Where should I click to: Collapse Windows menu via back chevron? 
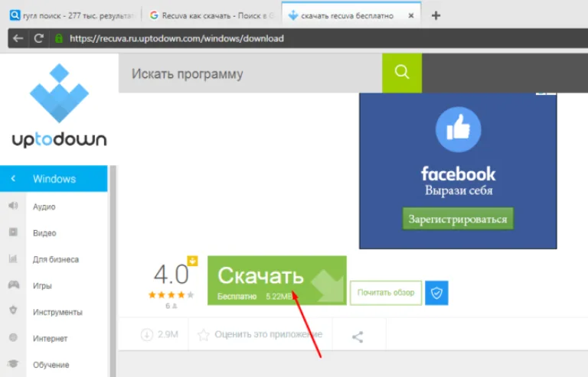pos(13,179)
